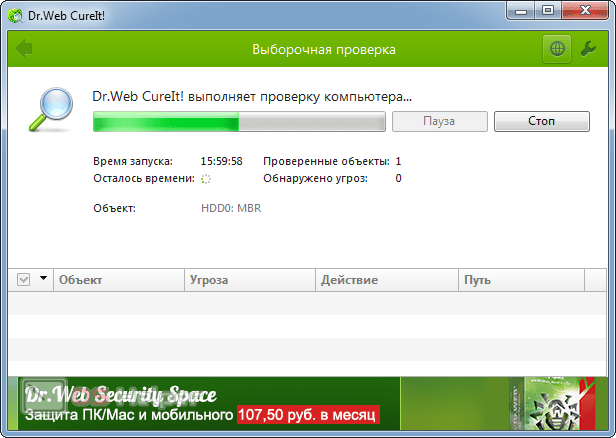Click scanned object HDD0: MBR text
The height and width of the screenshot is (438, 616).
(231, 208)
